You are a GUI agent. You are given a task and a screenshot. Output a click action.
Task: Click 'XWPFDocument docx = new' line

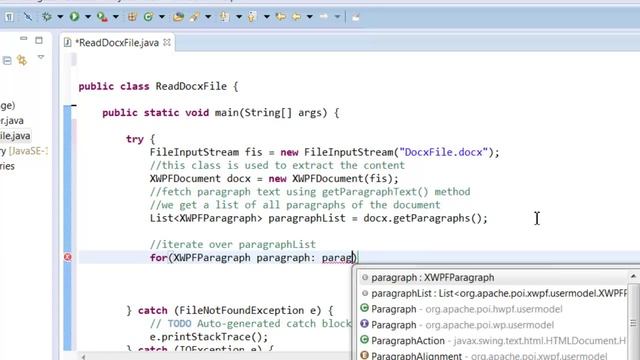click(x=274, y=179)
